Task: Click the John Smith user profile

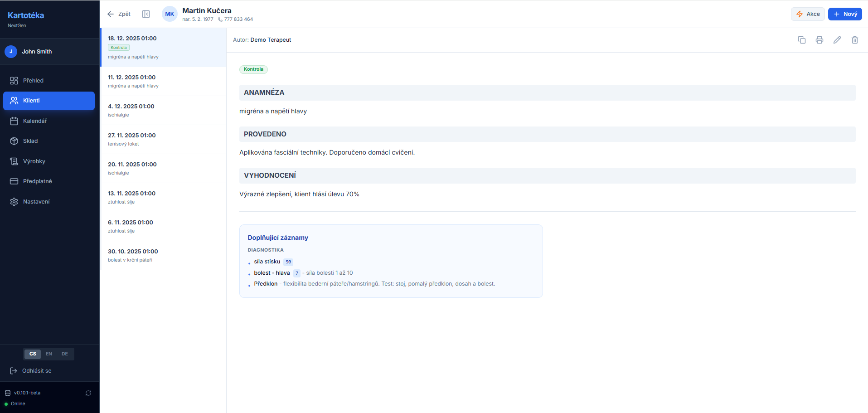Action: click(50, 52)
